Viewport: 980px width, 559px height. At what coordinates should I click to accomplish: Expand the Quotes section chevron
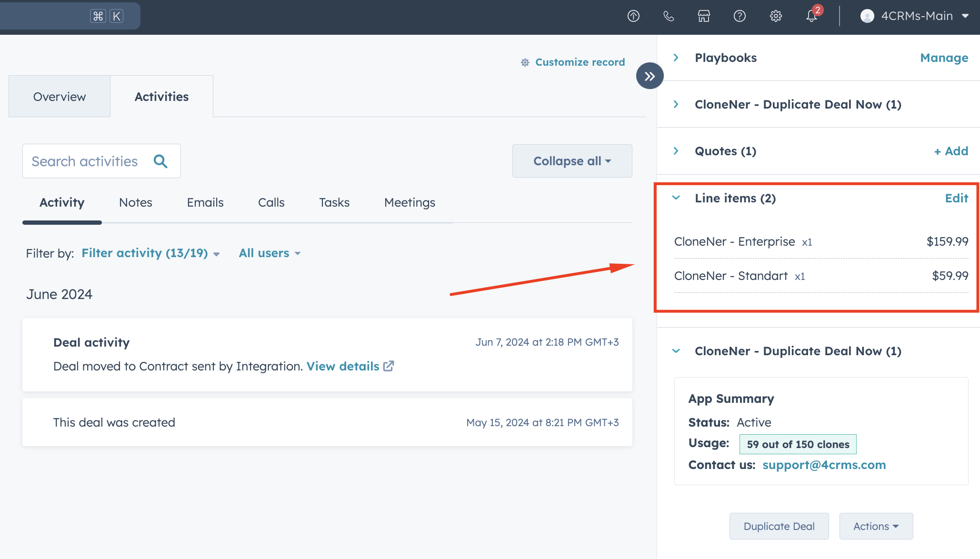(676, 151)
